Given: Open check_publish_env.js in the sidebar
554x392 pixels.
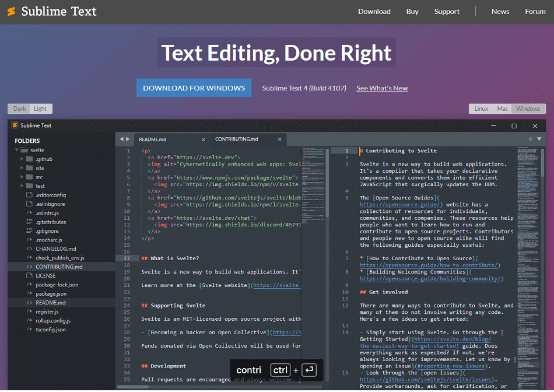Looking at the screenshot, I should (x=61, y=258).
